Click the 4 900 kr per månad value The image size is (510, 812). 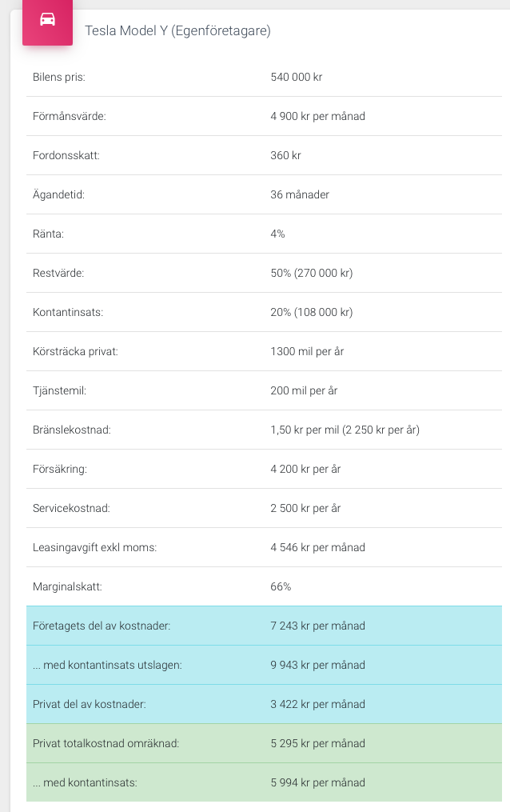tap(317, 117)
